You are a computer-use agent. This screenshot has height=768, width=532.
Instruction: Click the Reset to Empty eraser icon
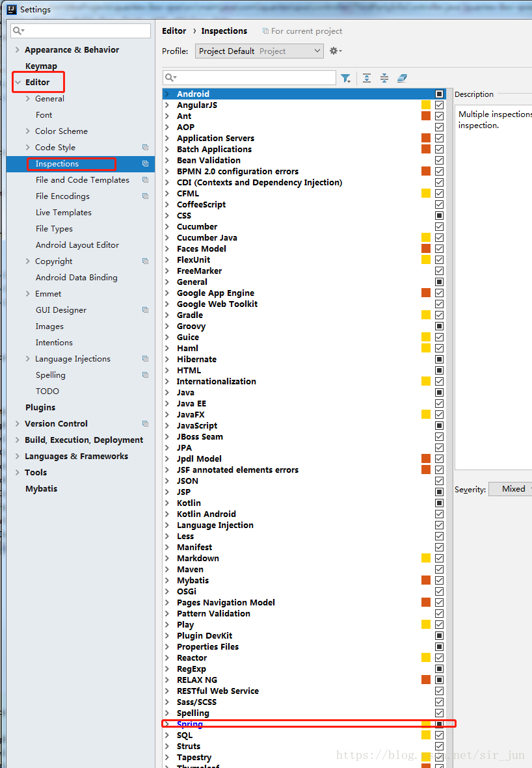click(402, 78)
